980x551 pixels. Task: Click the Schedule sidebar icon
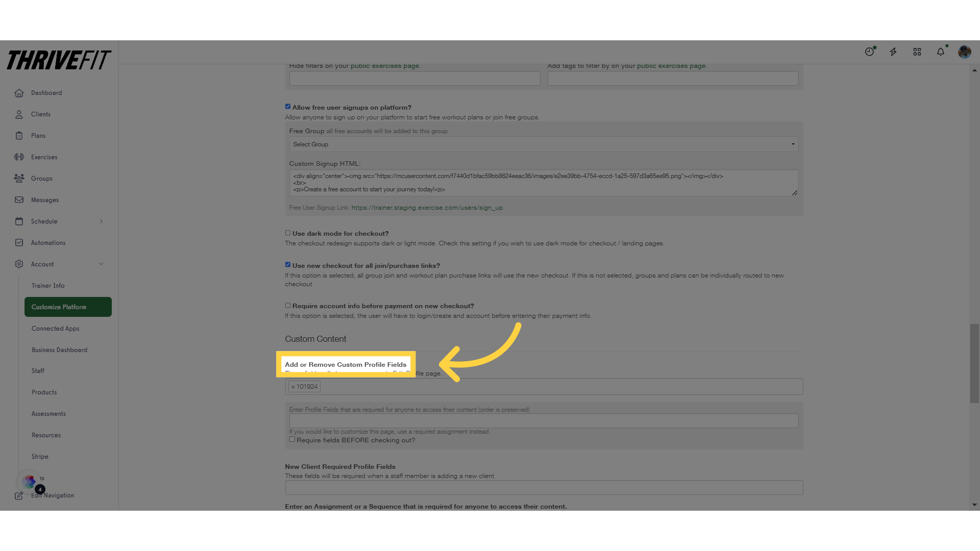(x=18, y=221)
